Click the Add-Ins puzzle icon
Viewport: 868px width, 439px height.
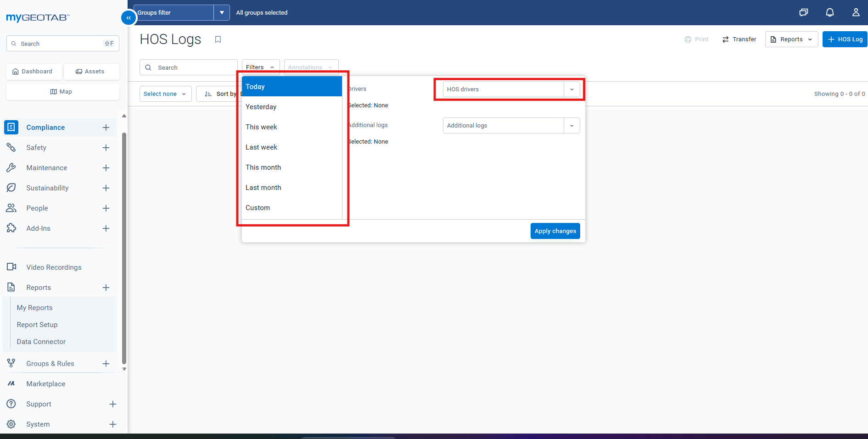pyautogui.click(x=11, y=228)
